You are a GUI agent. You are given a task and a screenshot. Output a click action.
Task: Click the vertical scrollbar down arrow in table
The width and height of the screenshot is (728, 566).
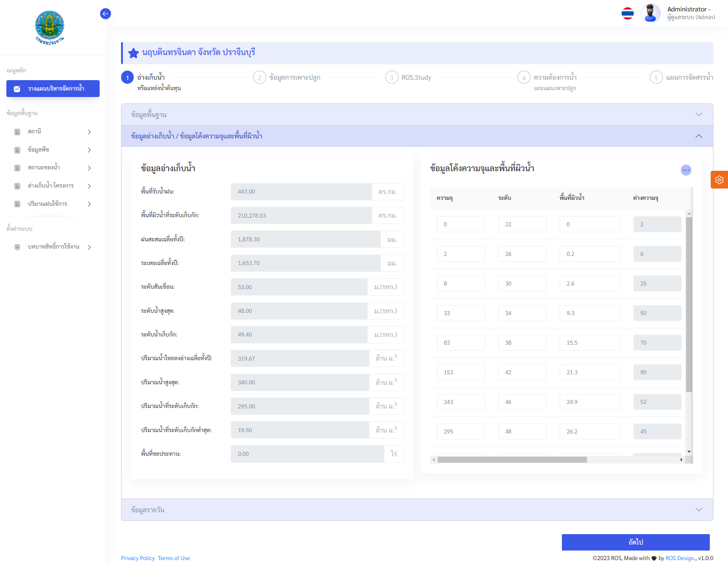click(689, 452)
